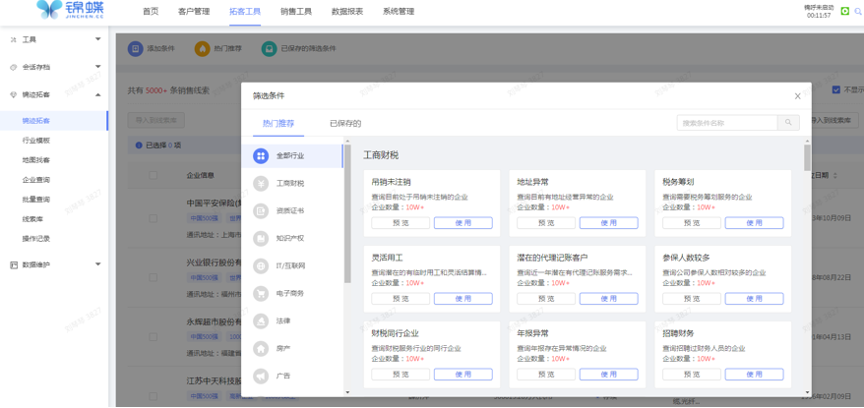
Task: Tick the checkbox for 中国平安保险 row
Action: [x=153, y=218]
